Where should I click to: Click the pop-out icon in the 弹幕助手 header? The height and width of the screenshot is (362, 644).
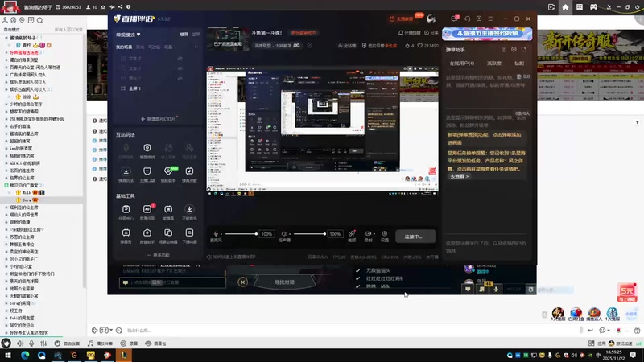point(524,49)
